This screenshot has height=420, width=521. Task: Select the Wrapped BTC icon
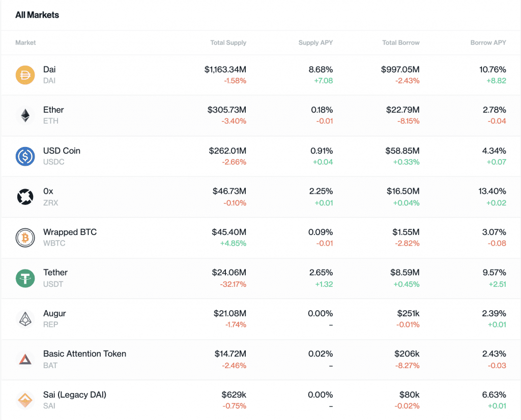[x=25, y=238]
